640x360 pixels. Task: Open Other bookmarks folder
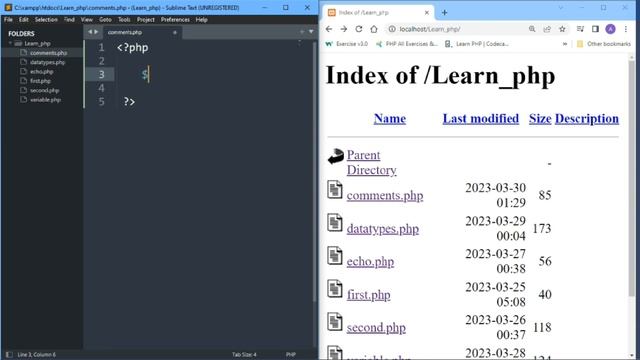tap(604, 44)
